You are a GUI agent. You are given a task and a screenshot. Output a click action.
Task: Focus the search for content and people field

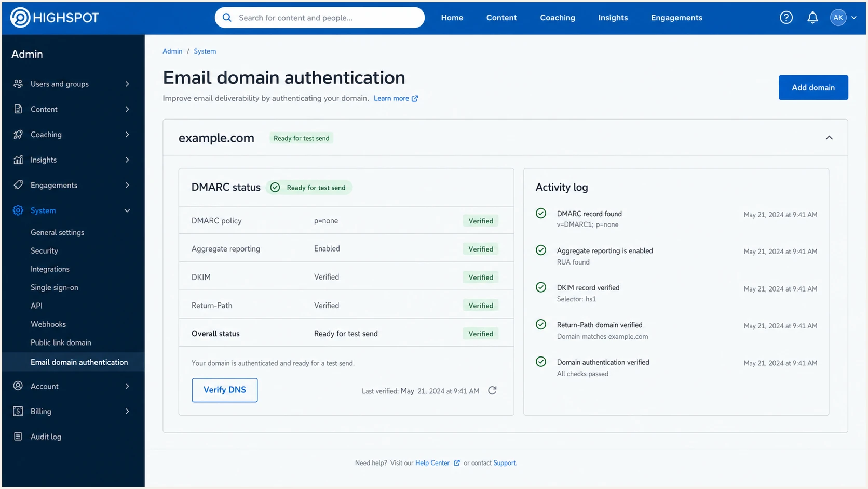point(320,18)
